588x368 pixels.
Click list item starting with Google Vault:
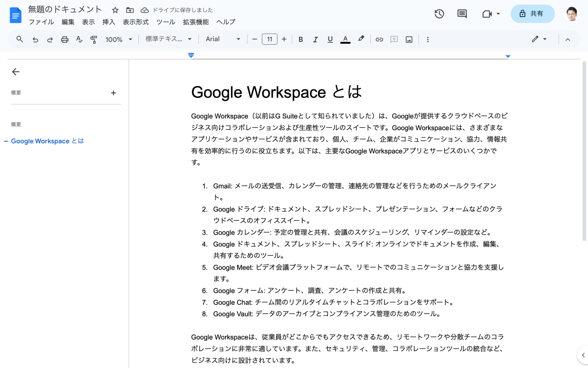327,314
